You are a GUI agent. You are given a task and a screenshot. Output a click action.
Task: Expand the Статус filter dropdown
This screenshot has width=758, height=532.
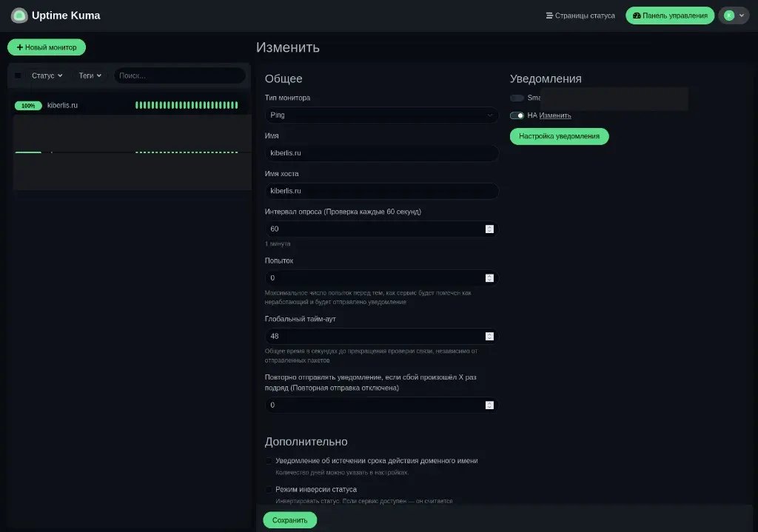(47, 75)
